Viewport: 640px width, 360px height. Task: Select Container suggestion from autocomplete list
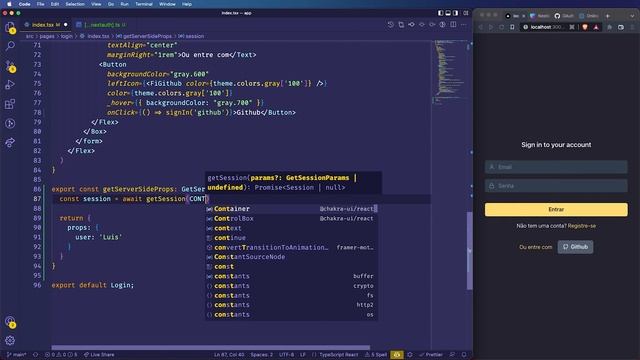(x=291, y=209)
